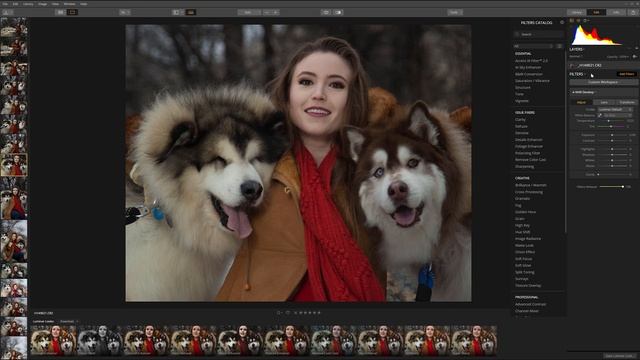Choose Advanced Contrast filter in catalog
The image size is (640, 360).
pos(531,304)
